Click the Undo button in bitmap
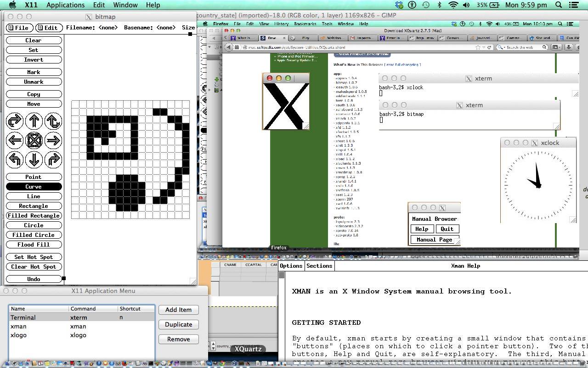This screenshot has height=368, width=588. point(34,279)
